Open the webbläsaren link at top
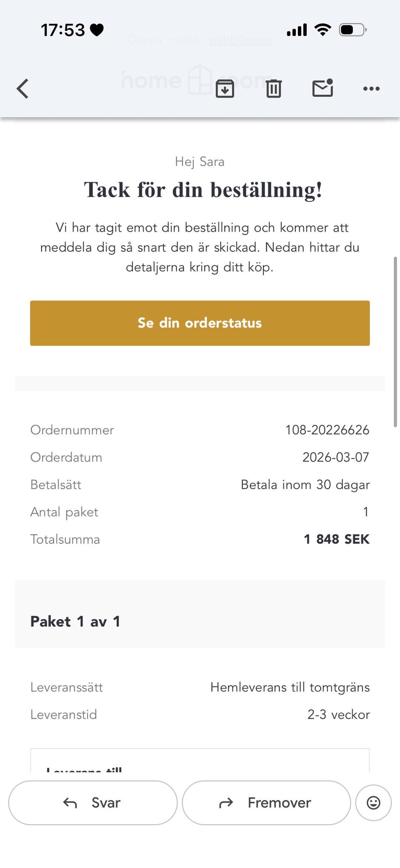This screenshot has width=400, height=868. 240,40
